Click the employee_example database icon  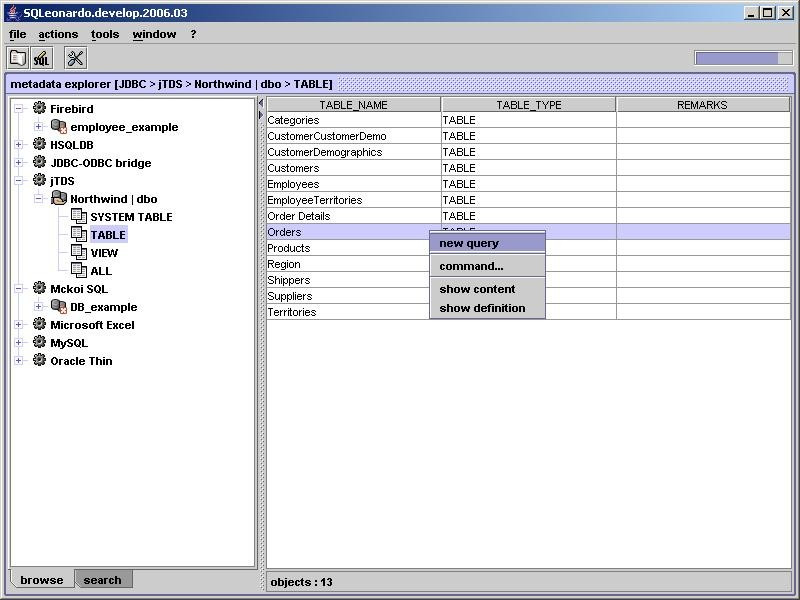tap(59, 127)
